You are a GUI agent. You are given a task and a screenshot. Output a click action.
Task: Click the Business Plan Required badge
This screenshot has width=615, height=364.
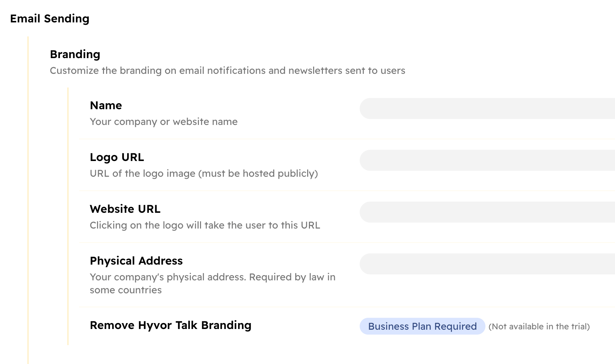tap(421, 326)
